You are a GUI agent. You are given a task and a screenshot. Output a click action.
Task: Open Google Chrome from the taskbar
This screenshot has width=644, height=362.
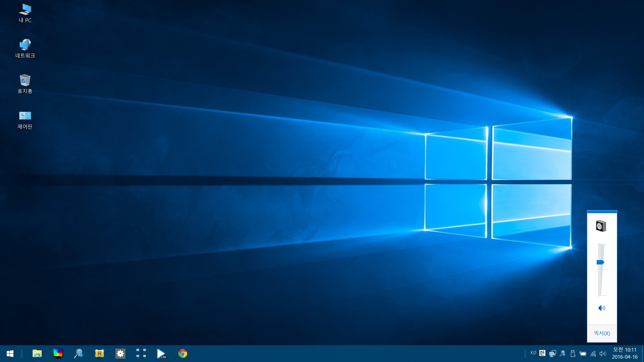[x=182, y=354]
